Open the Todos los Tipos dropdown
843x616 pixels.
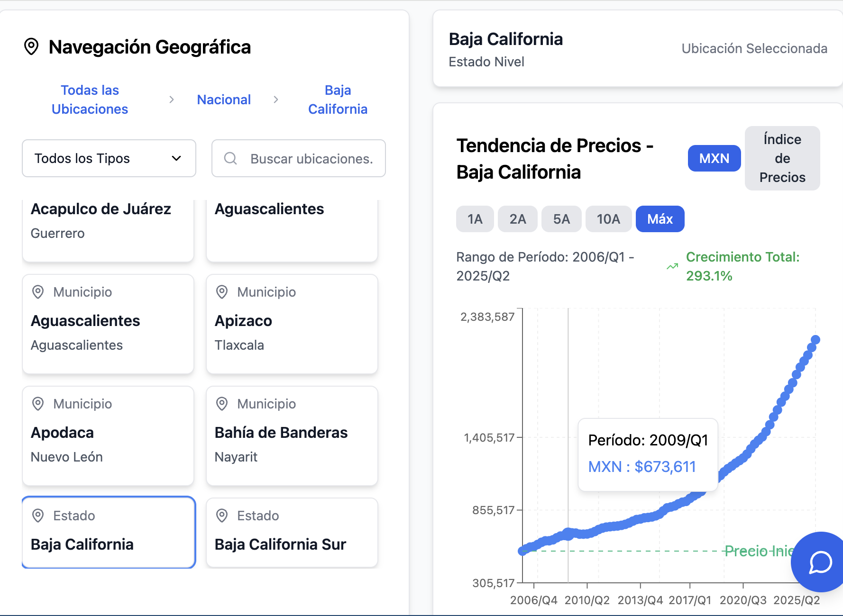coord(109,158)
